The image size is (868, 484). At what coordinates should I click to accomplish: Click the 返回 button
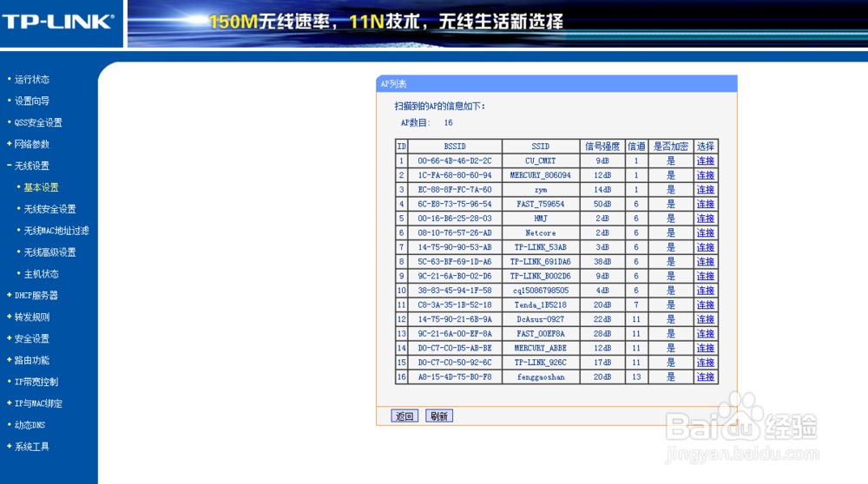click(x=404, y=416)
